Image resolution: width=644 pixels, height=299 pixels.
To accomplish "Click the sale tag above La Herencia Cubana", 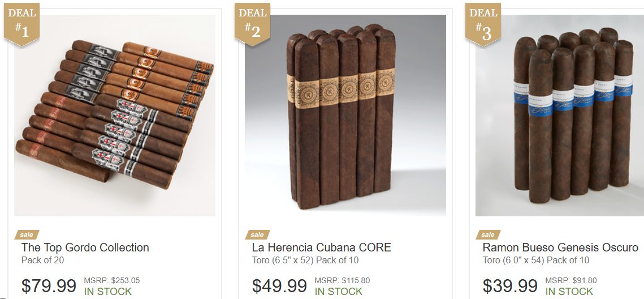I will (x=257, y=235).
